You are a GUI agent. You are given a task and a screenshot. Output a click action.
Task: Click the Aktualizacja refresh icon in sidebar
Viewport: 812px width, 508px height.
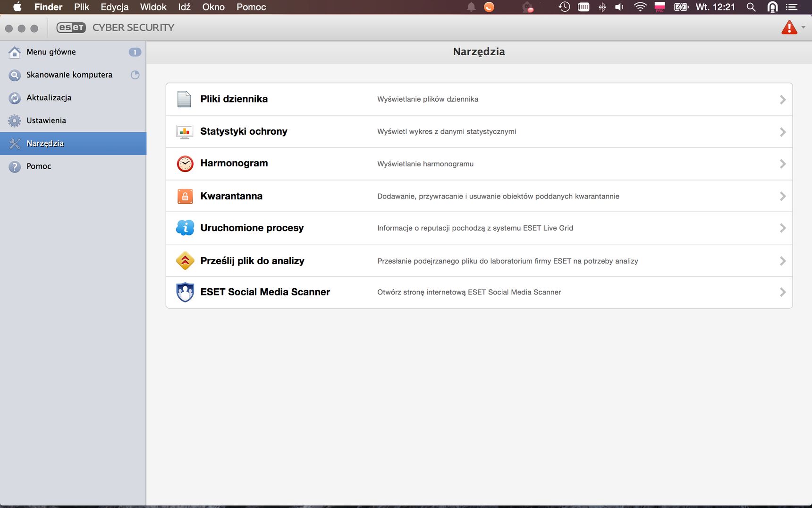[15, 98]
